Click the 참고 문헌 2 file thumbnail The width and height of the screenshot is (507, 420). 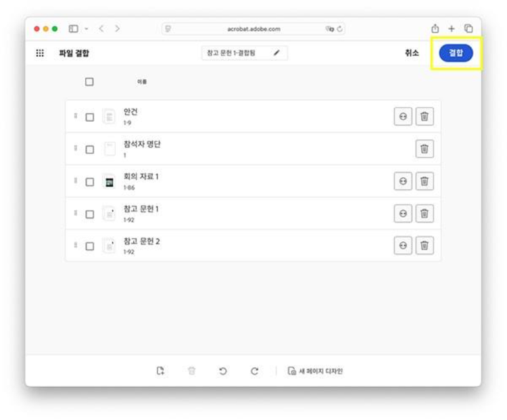(x=110, y=246)
